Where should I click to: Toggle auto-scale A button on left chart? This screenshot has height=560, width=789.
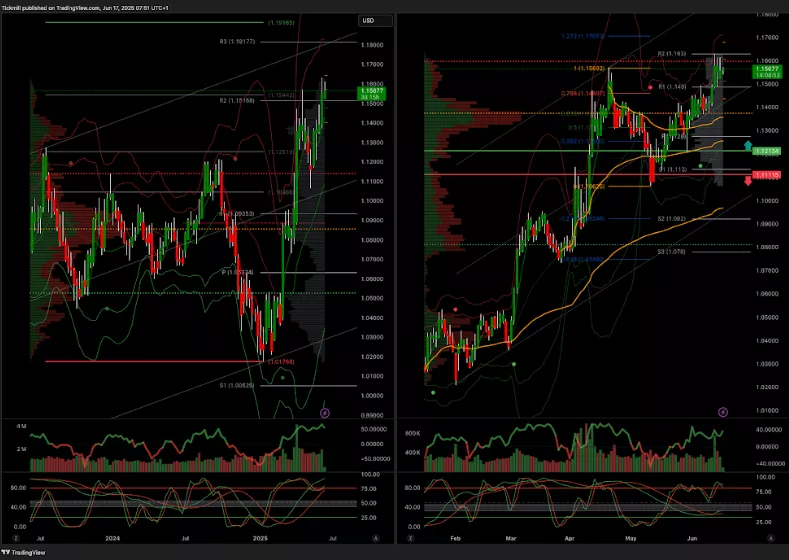click(x=375, y=538)
